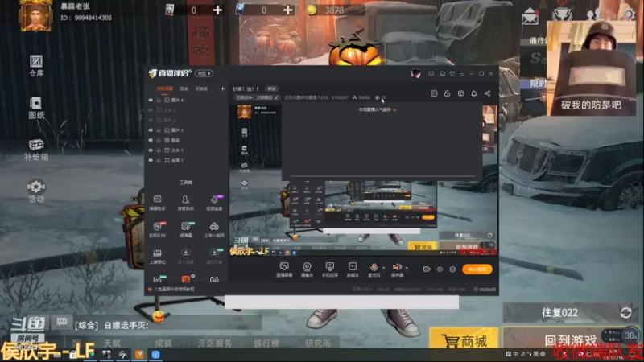Open the 视频连麦 video co-stream tool
644x362 pixels.
pos(214,203)
